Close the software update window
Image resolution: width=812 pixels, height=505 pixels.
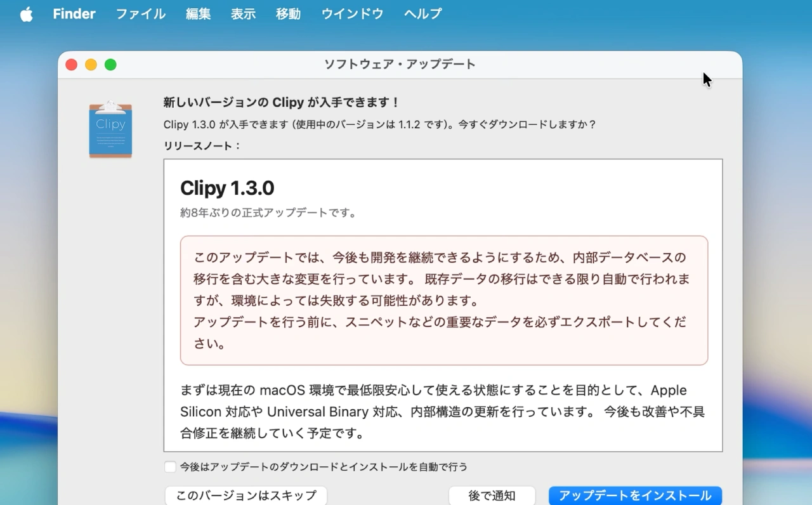click(x=71, y=65)
